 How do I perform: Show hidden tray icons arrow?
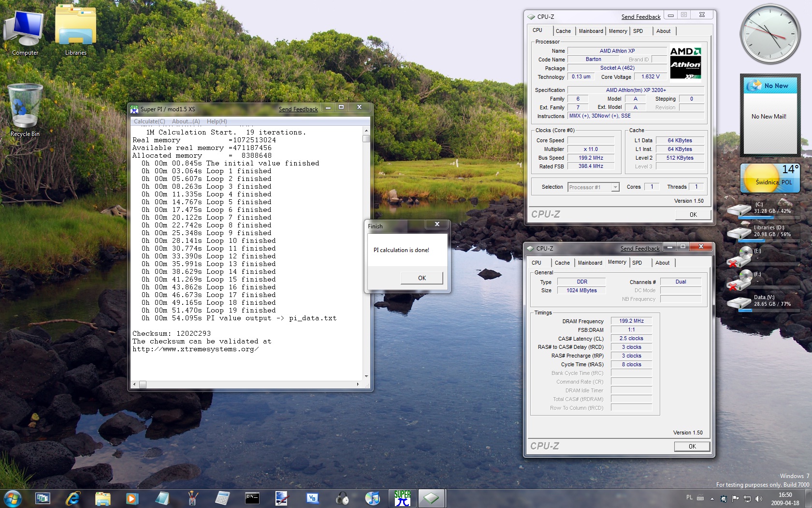[712, 499]
